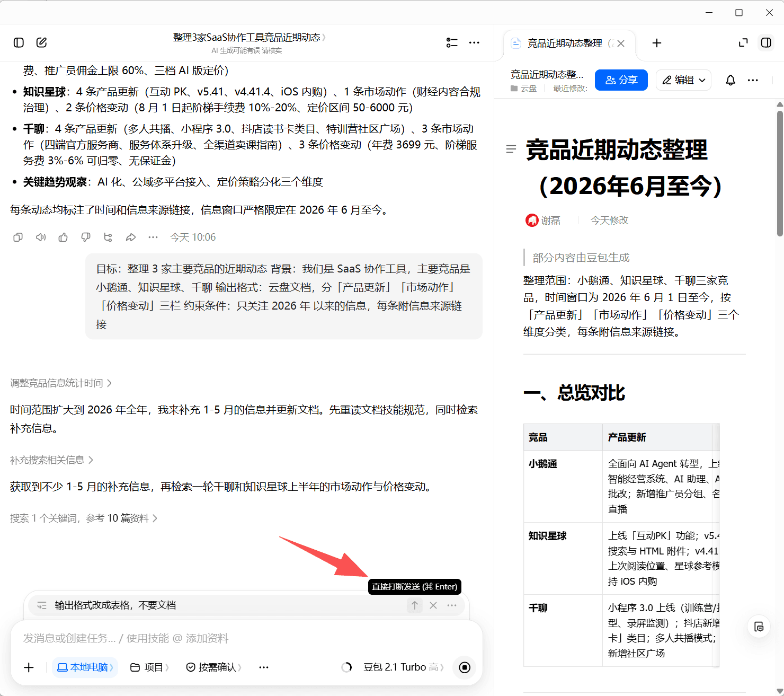Start a new chat with compose icon
The width and height of the screenshot is (784, 696).
pyautogui.click(x=41, y=42)
